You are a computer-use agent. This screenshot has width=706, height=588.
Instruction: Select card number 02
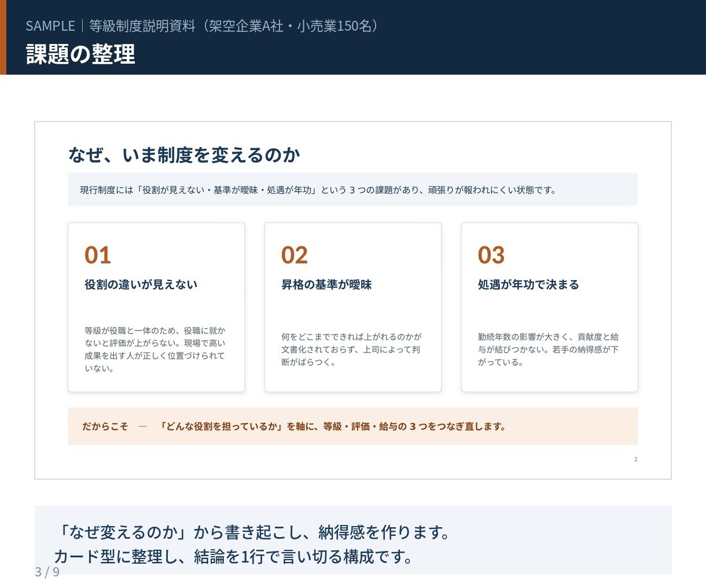295,255
